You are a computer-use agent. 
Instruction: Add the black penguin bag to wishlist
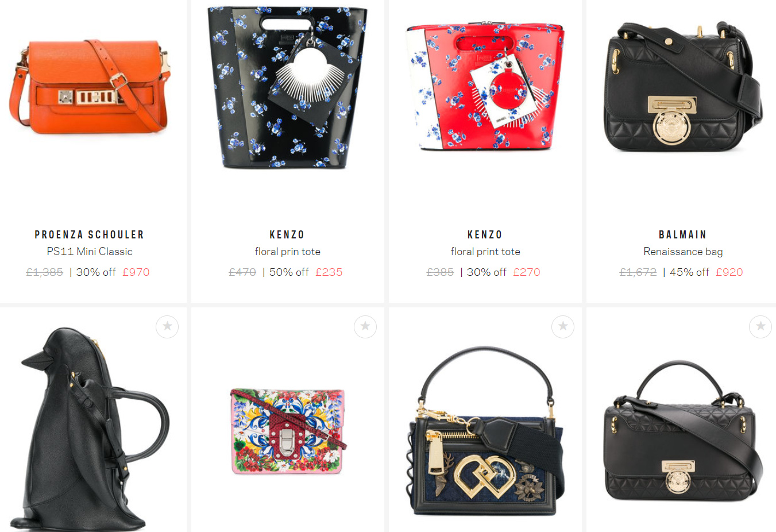167,326
